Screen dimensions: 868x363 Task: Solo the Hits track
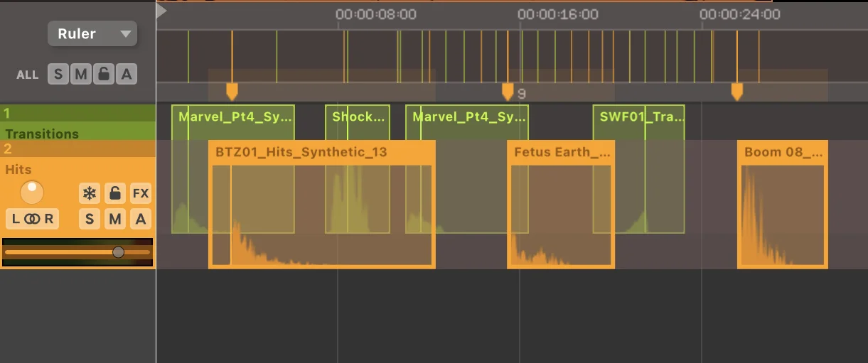pyautogui.click(x=90, y=219)
